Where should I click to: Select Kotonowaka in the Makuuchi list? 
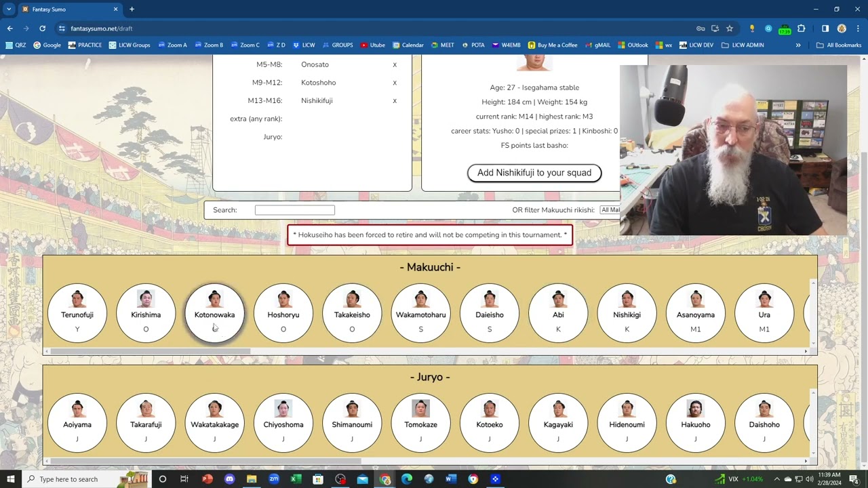pyautogui.click(x=214, y=312)
